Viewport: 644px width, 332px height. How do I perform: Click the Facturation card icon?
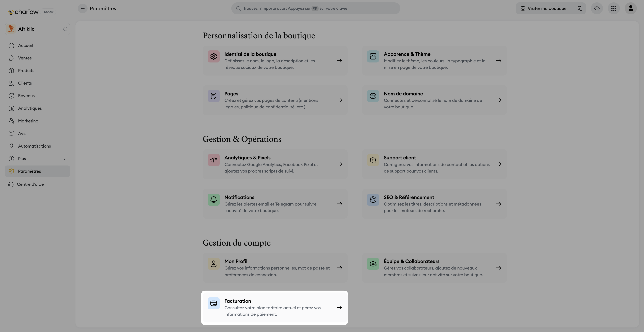click(213, 303)
